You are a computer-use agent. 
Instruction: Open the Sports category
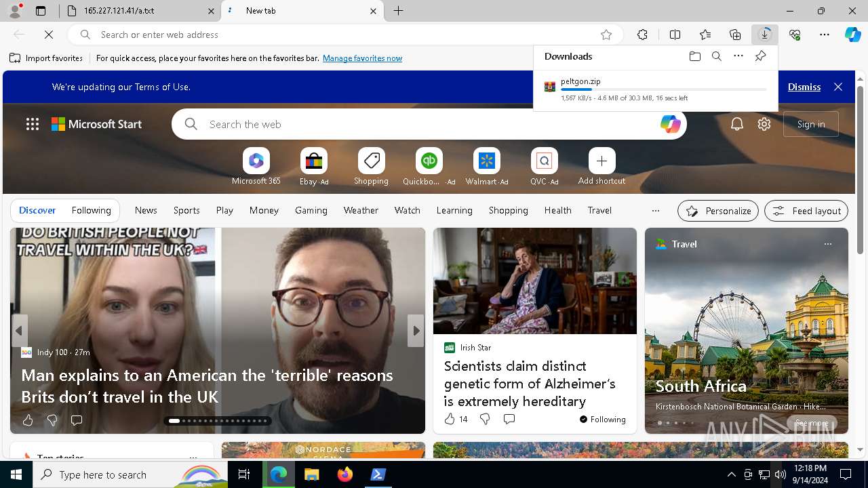186,210
